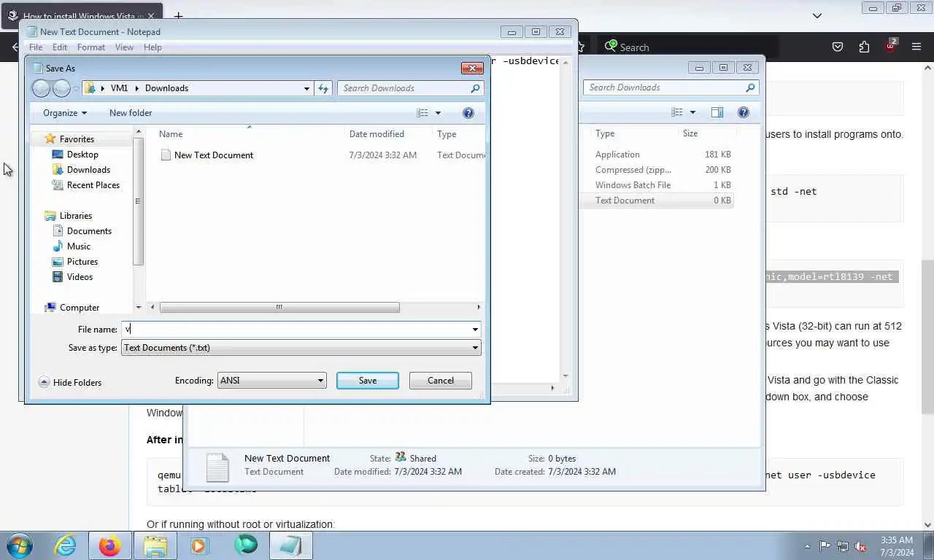Click the Forward arrow in Save As dialog
934x560 pixels.
tap(62, 88)
